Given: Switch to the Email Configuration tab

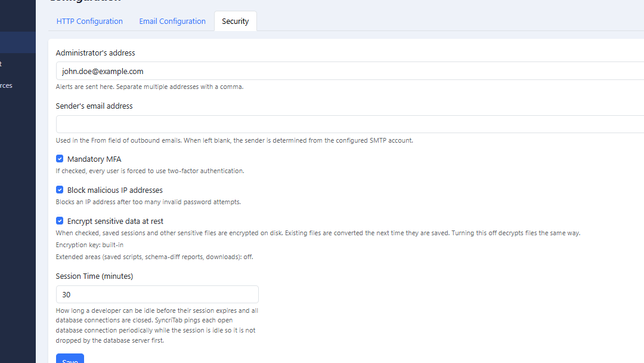Looking at the screenshot, I should coord(172,21).
